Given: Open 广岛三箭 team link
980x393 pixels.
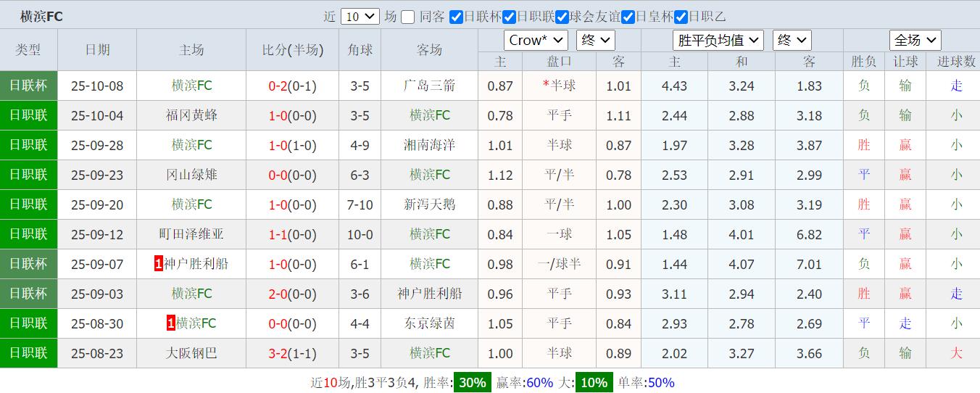Looking at the screenshot, I should click(429, 86).
